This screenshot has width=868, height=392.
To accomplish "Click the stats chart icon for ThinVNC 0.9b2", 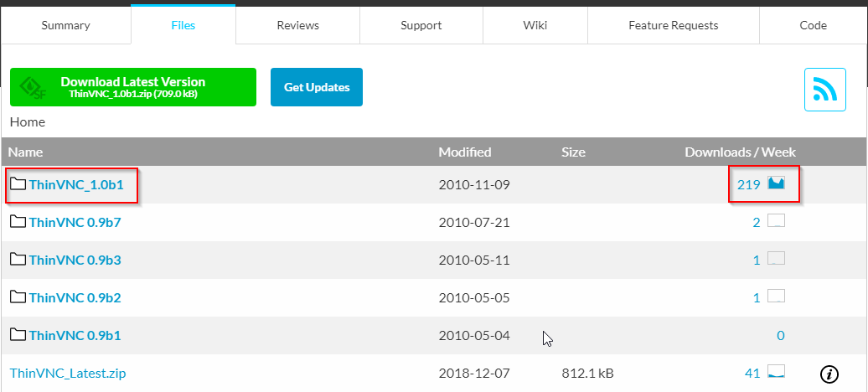I will (776, 297).
